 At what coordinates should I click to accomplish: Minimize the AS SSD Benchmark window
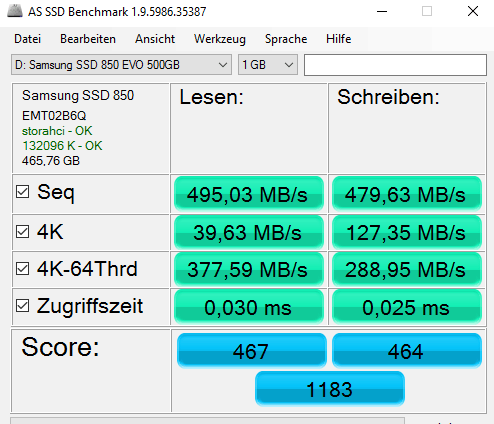pyautogui.click(x=382, y=11)
